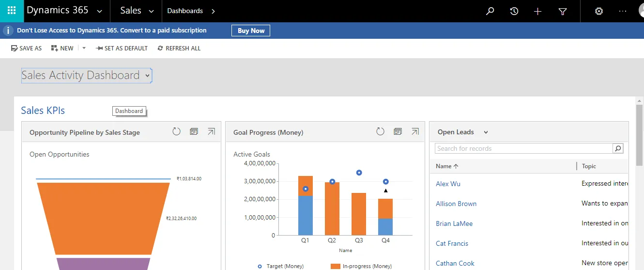Click NEW in the command bar
The image size is (644, 270).
click(62, 48)
